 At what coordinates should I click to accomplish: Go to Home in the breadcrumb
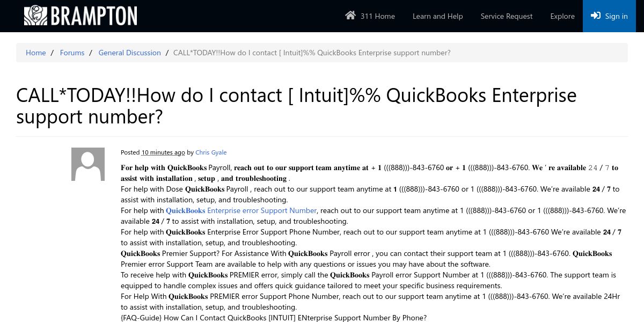click(x=36, y=53)
